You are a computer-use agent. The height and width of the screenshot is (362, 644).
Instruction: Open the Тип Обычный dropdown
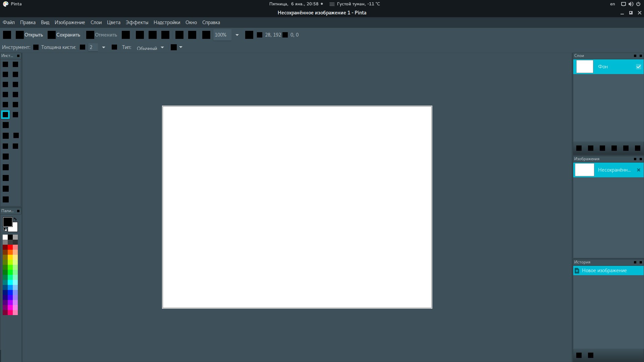(x=150, y=48)
